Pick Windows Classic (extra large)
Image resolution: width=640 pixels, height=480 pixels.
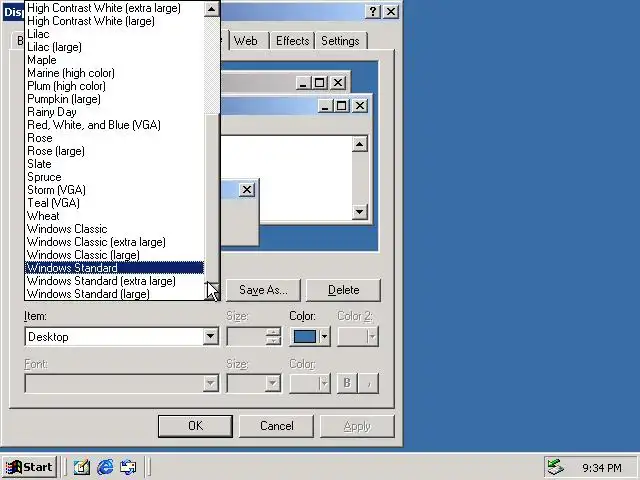point(114,242)
